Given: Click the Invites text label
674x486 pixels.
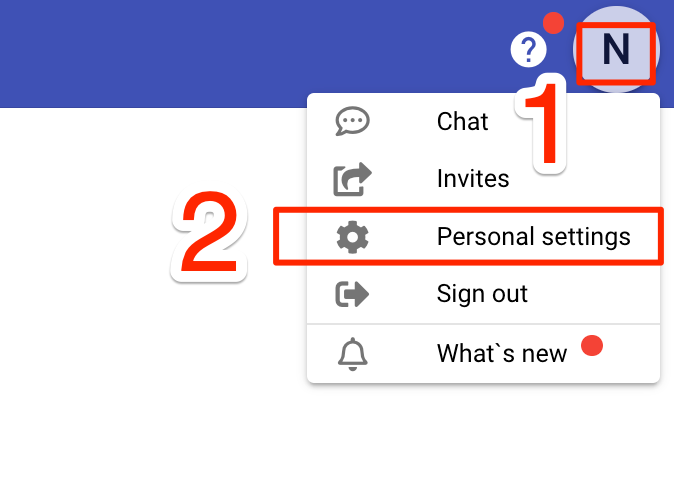Looking at the screenshot, I should [473, 179].
